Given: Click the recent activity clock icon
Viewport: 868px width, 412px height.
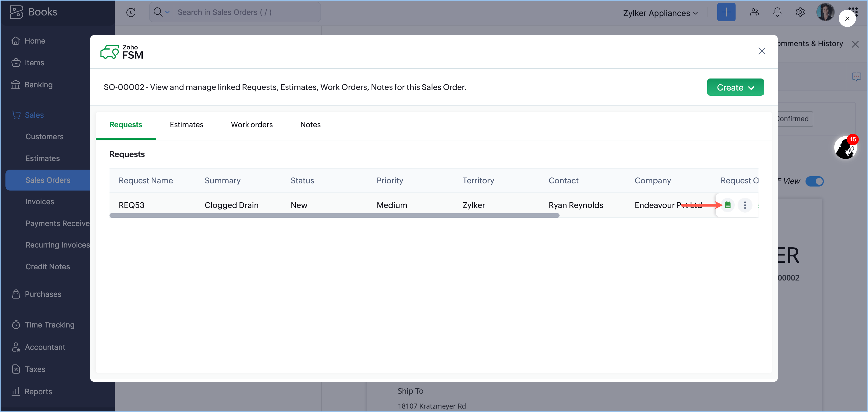Looking at the screenshot, I should (x=131, y=13).
